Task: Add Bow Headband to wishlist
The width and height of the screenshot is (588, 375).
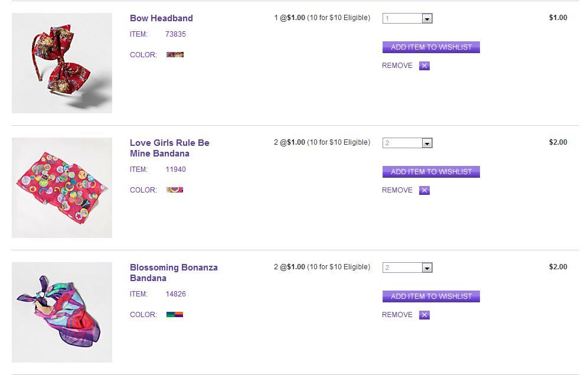Action: 431,47
